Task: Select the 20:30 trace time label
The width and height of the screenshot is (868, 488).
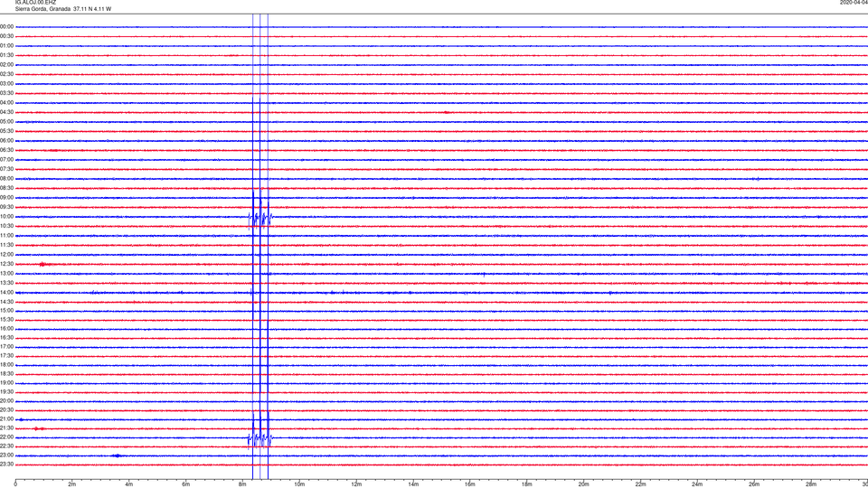Action: [x=6, y=410]
